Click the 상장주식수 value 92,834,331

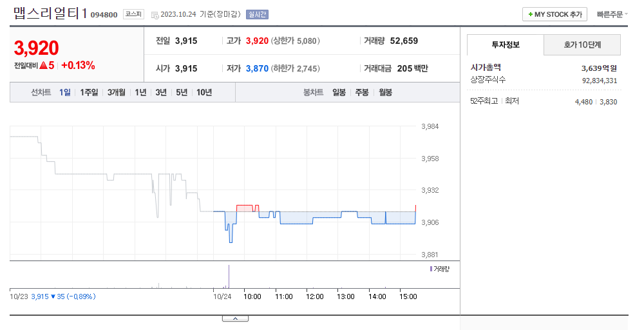pyautogui.click(x=600, y=81)
